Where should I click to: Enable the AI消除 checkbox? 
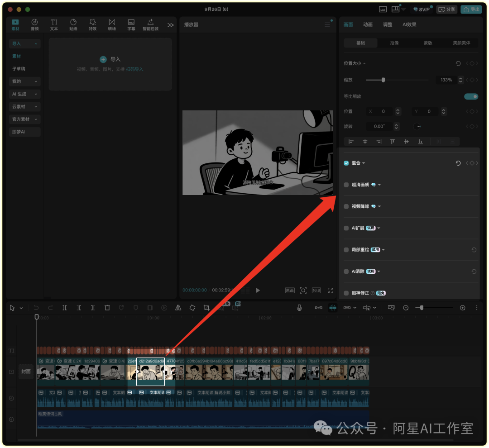coord(346,271)
